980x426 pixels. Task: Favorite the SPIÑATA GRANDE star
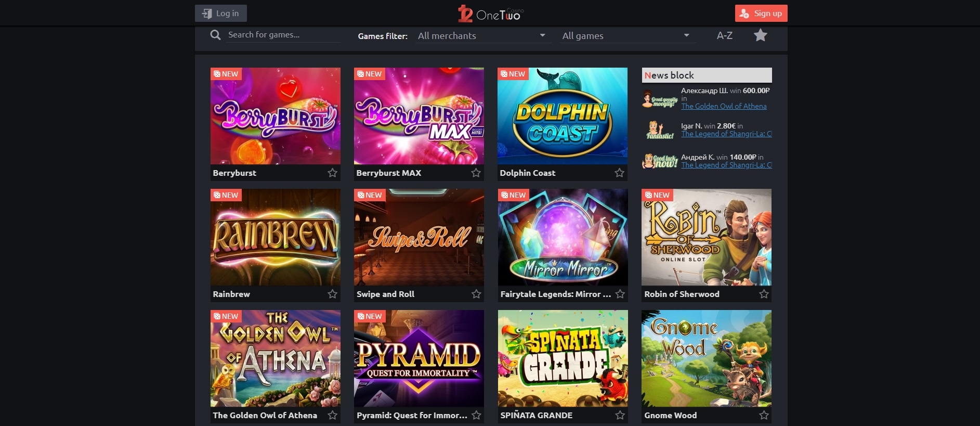[620, 415]
